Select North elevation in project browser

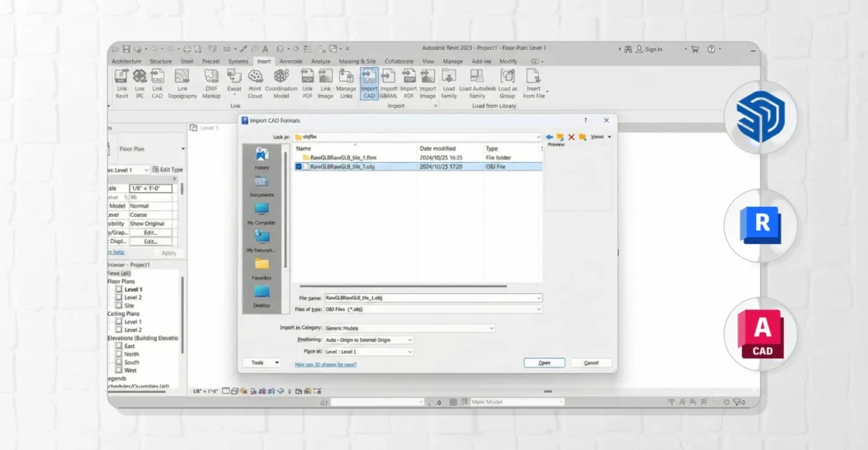point(131,354)
